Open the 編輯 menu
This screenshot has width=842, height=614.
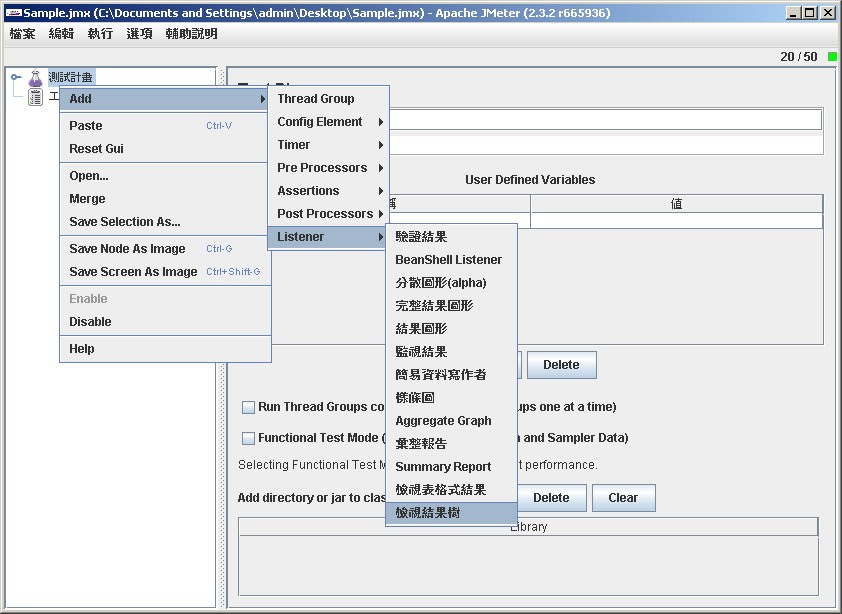[x=61, y=34]
